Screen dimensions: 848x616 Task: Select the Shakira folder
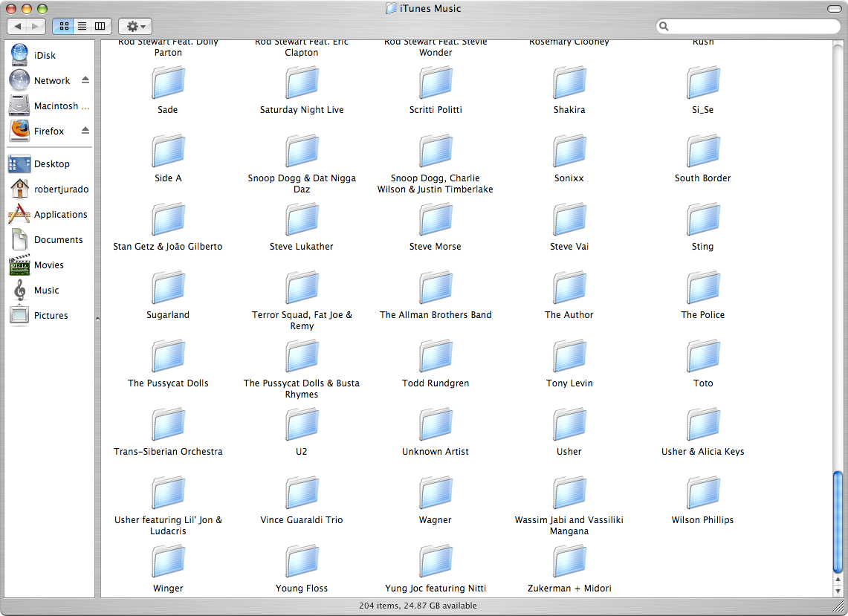569,82
